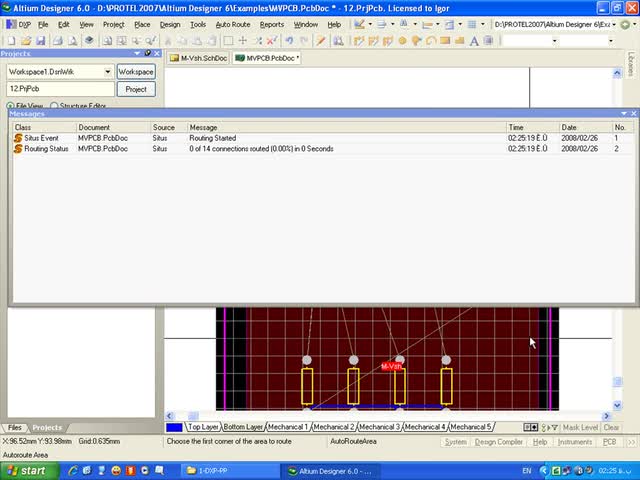640x480 pixels.
Task: Click the DXP system menu icon
Action: [x=11, y=24]
